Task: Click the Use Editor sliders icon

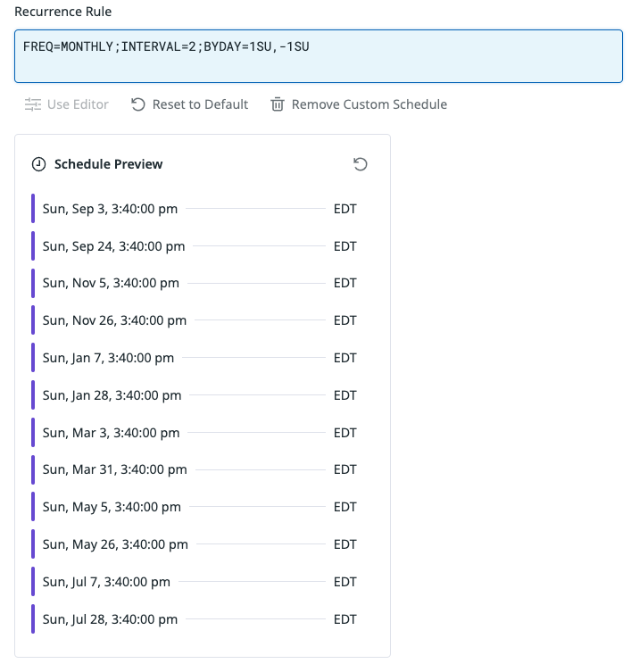Action: [x=32, y=104]
